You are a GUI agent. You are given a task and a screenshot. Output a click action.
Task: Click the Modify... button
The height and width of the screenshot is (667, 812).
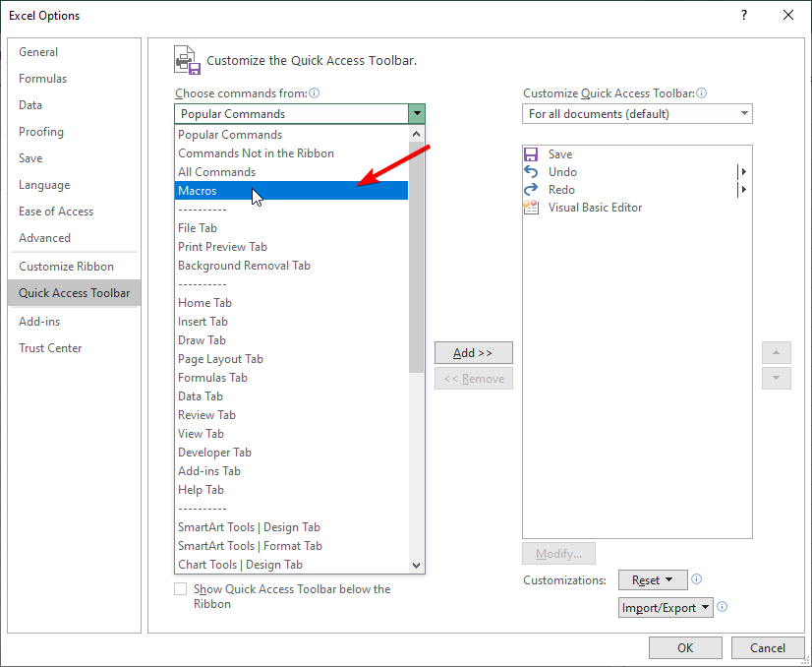pyautogui.click(x=558, y=554)
